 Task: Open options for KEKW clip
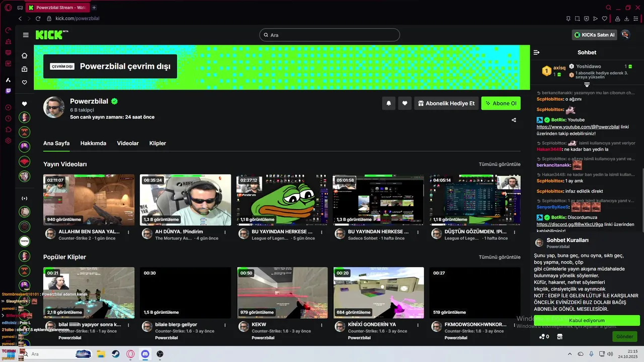[x=321, y=325]
